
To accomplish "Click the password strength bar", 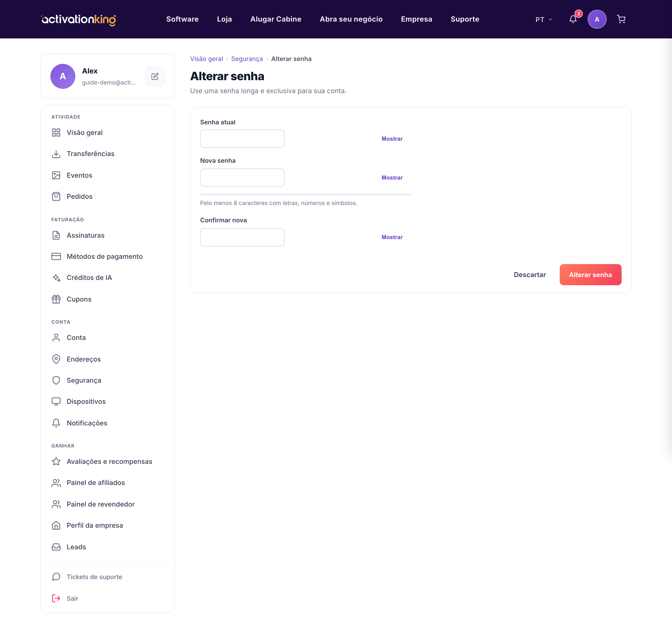I will pos(306,194).
